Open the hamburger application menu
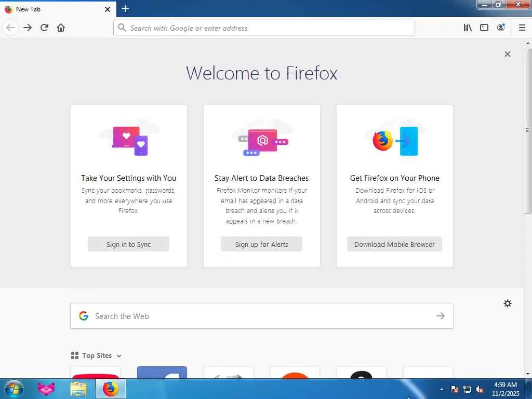 tap(522, 28)
